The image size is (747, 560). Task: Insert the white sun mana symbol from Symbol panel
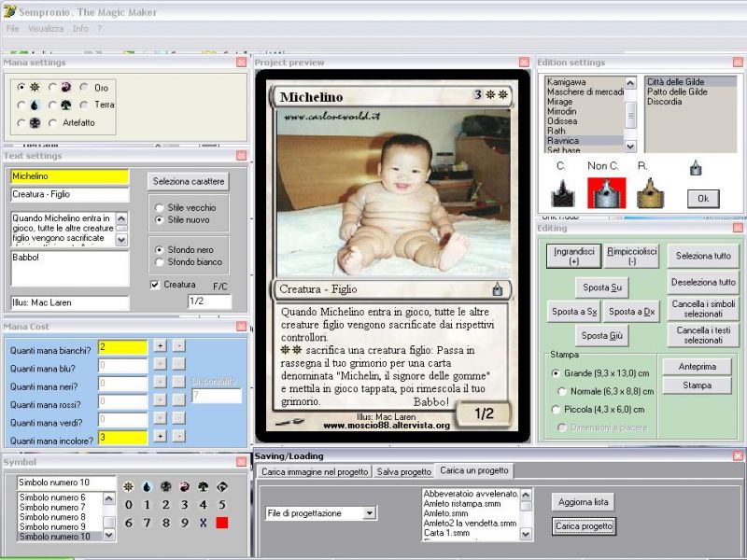(128, 486)
